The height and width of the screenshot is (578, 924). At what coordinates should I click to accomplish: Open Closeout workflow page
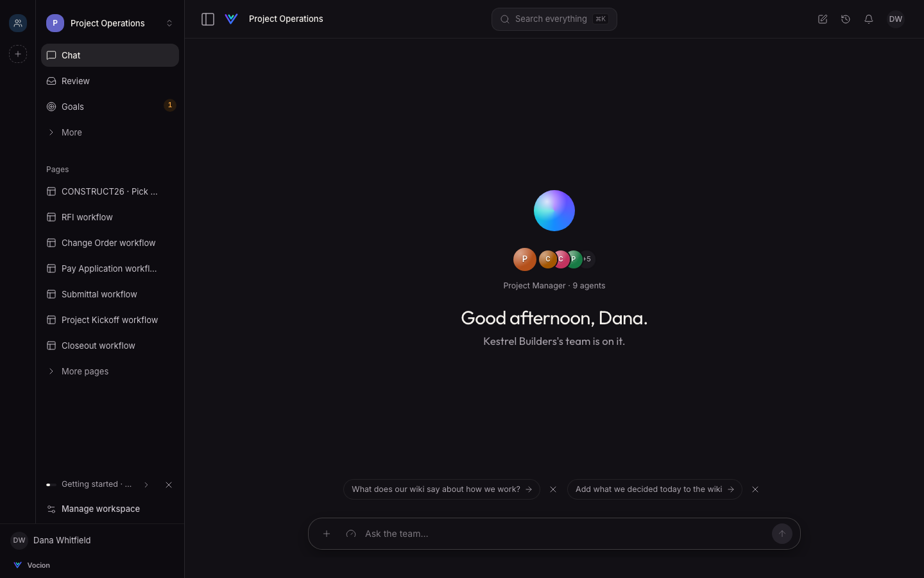tap(110, 346)
